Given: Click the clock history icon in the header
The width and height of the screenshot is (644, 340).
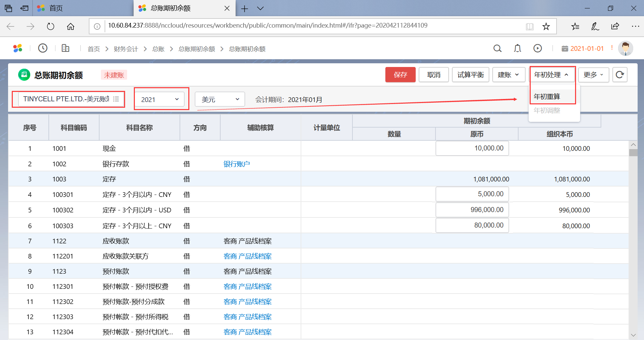Looking at the screenshot, I should (x=43, y=48).
